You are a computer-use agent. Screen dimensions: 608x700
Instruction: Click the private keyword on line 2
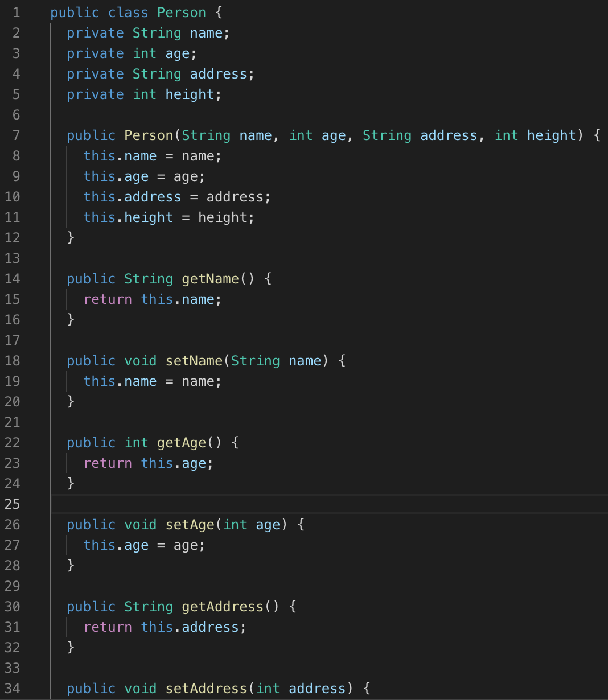point(95,32)
